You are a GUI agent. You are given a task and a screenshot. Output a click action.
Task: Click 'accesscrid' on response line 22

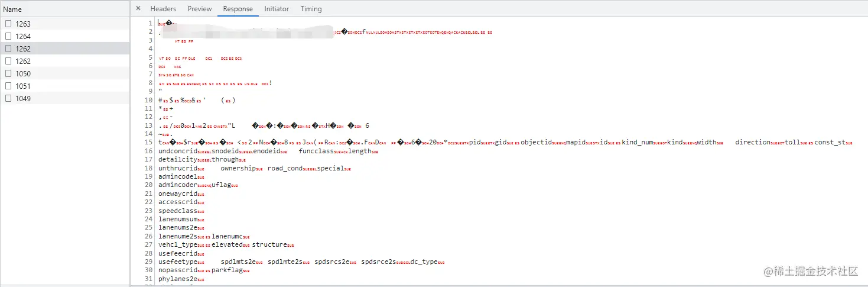(x=178, y=202)
